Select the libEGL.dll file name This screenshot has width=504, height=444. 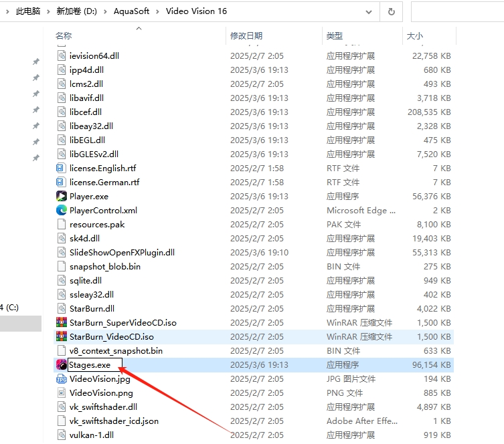point(87,140)
